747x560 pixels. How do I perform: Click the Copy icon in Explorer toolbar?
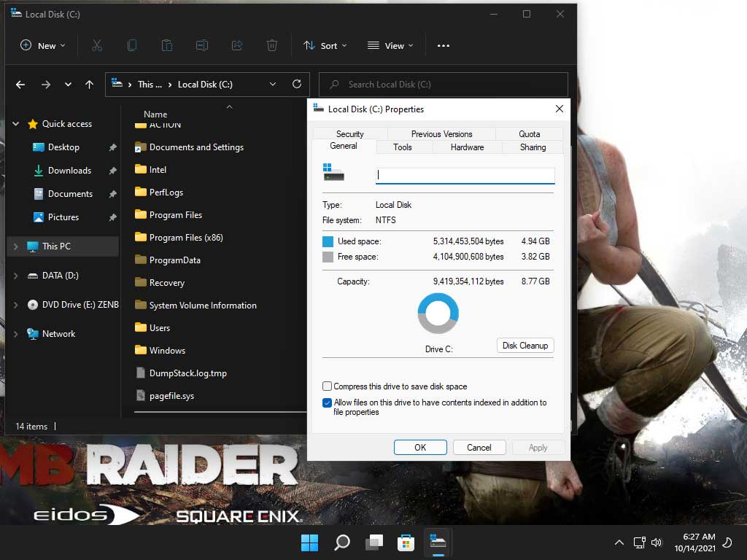tap(132, 46)
